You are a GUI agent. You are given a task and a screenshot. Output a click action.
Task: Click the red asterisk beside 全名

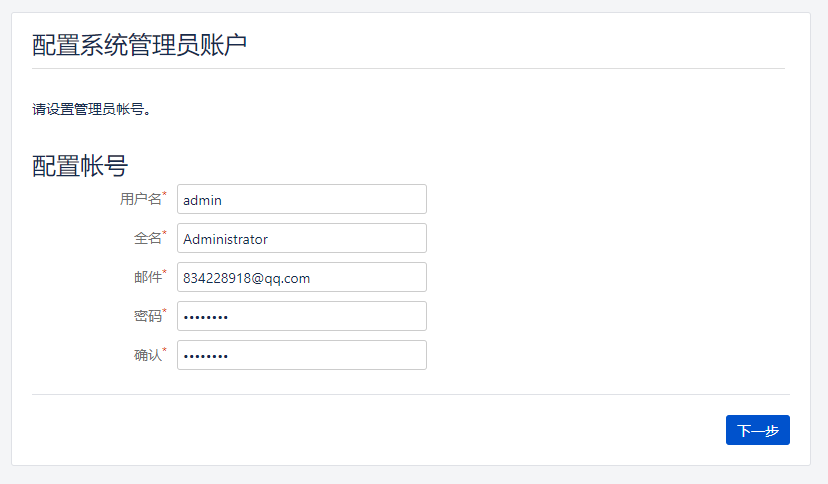[x=164, y=233]
